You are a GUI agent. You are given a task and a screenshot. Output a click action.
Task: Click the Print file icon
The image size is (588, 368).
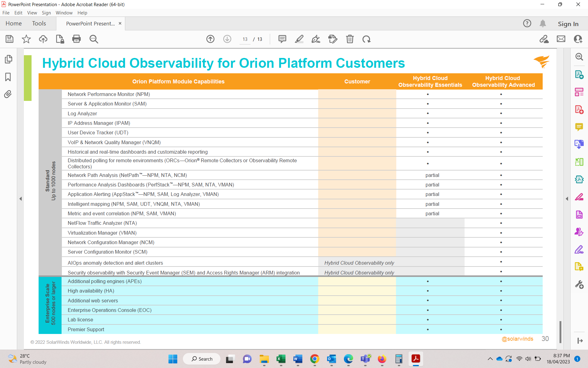(x=76, y=39)
